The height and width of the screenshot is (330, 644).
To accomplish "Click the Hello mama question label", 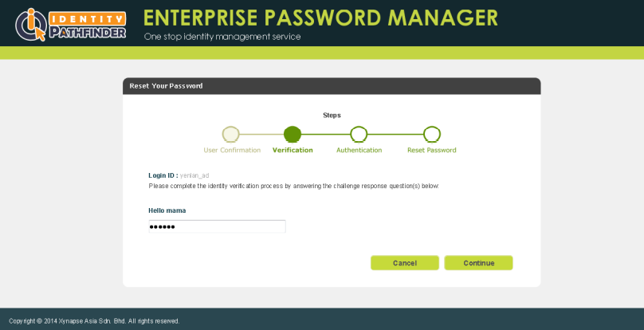I will click(167, 210).
